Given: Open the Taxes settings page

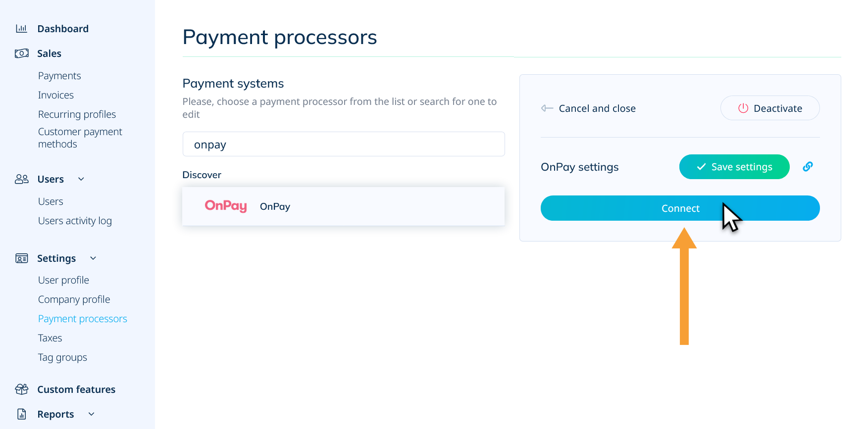Looking at the screenshot, I should 50,337.
